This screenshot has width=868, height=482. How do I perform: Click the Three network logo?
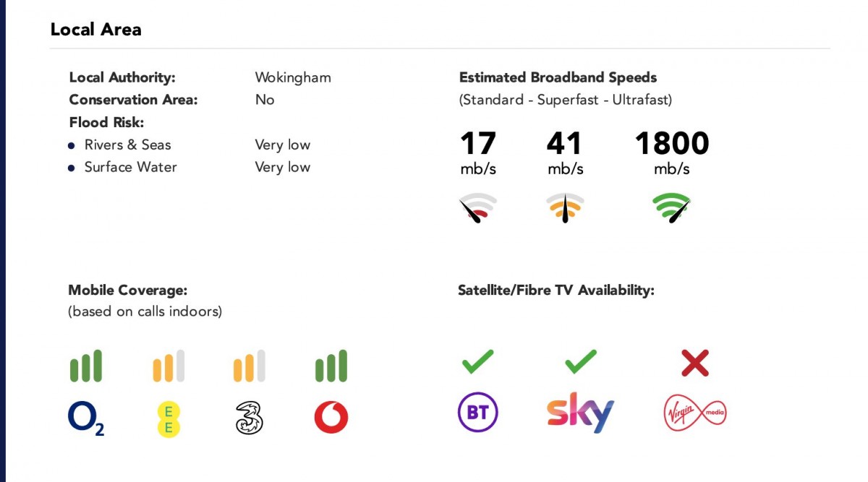(250, 418)
